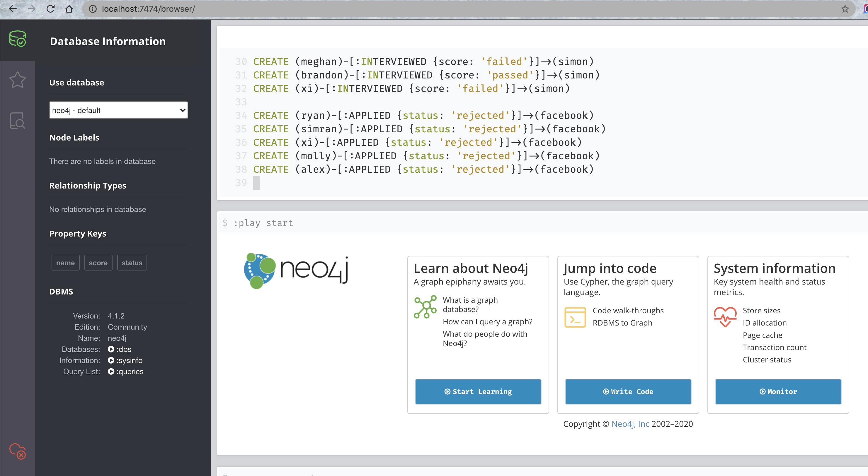868x476 pixels.
Task: Open the Favorites star sidebar icon
Action: pos(18,80)
